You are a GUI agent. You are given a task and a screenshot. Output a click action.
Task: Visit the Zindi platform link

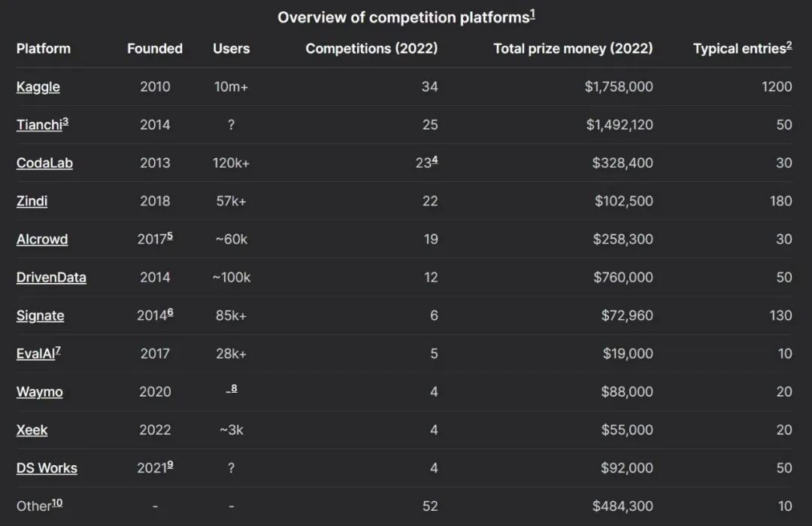tap(32, 201)
